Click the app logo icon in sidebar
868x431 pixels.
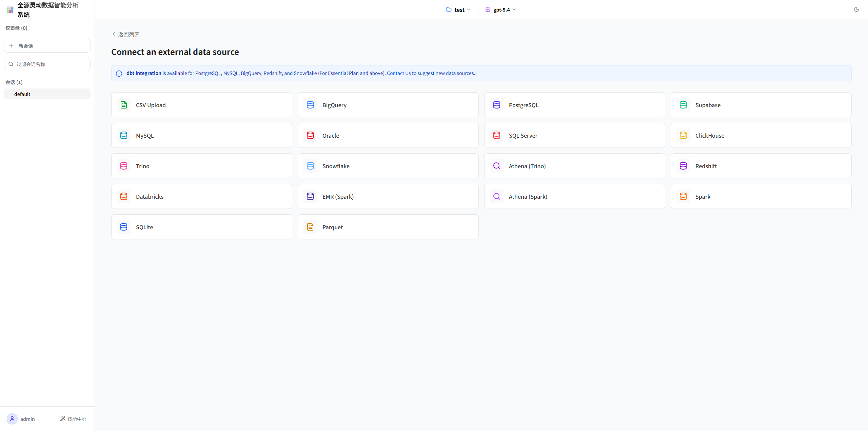10,10
